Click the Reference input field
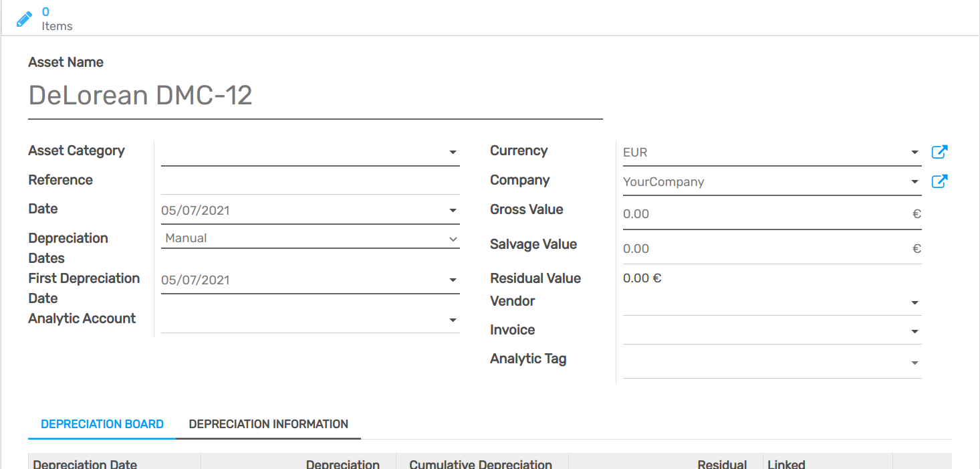The width and height of the screenshot is (980, 469). tap(308, 181)
